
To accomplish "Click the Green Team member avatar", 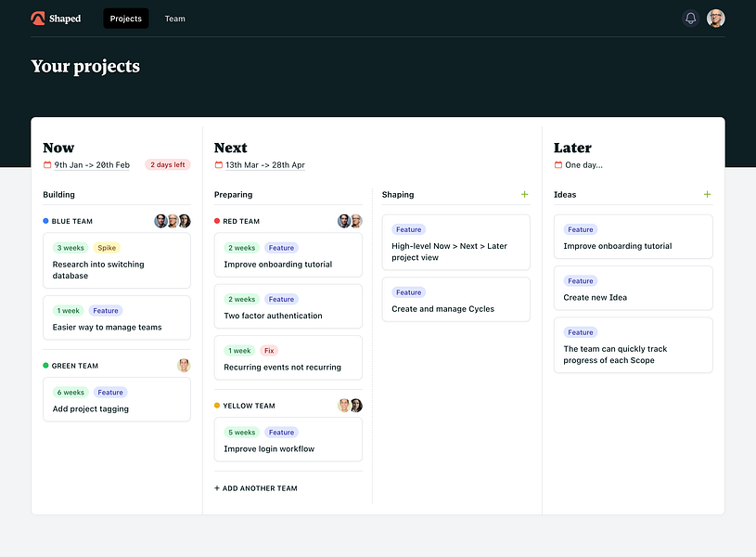I will coord(184,366).
